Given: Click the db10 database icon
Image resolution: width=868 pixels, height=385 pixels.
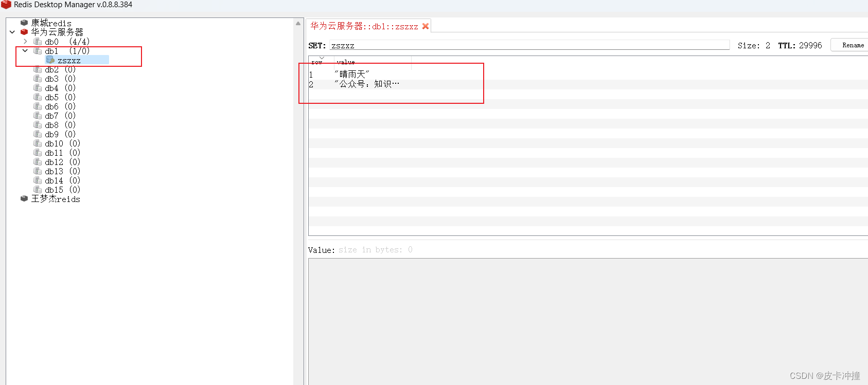Looking at the screenshot, I should point(38,143).
